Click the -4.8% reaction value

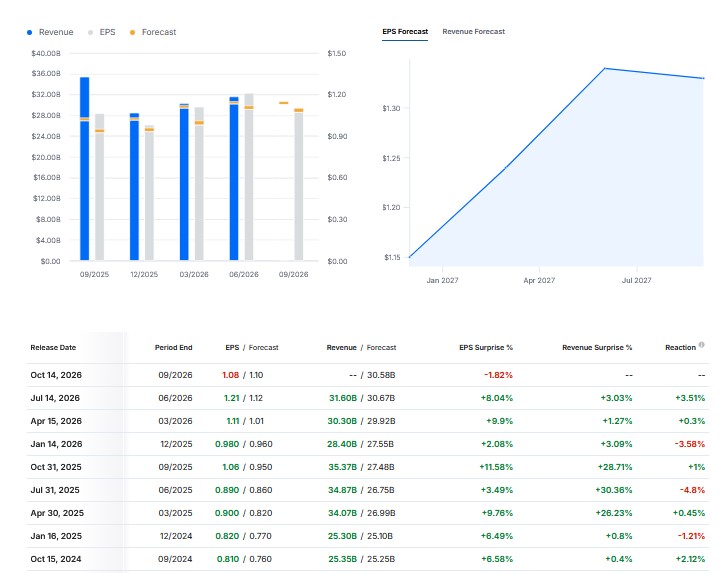692,490
